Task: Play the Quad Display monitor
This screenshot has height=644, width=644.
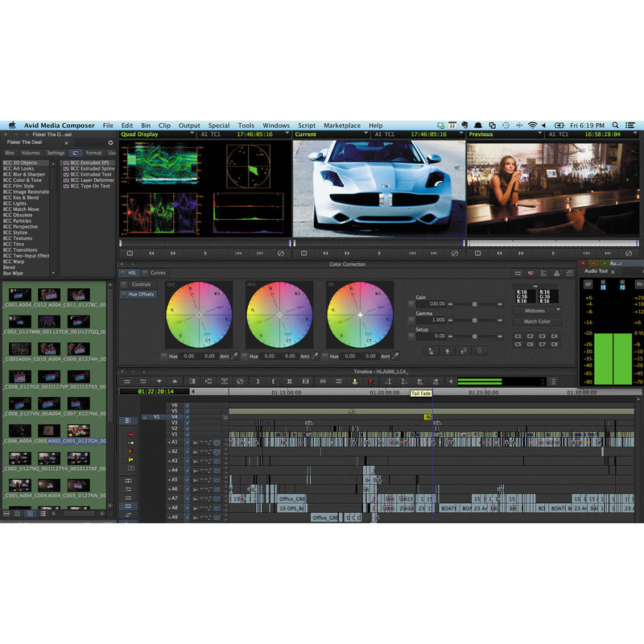Action: [x=205, y=254]
